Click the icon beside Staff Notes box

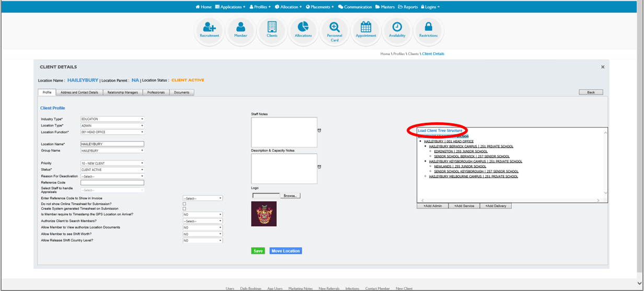coord(319,130)
